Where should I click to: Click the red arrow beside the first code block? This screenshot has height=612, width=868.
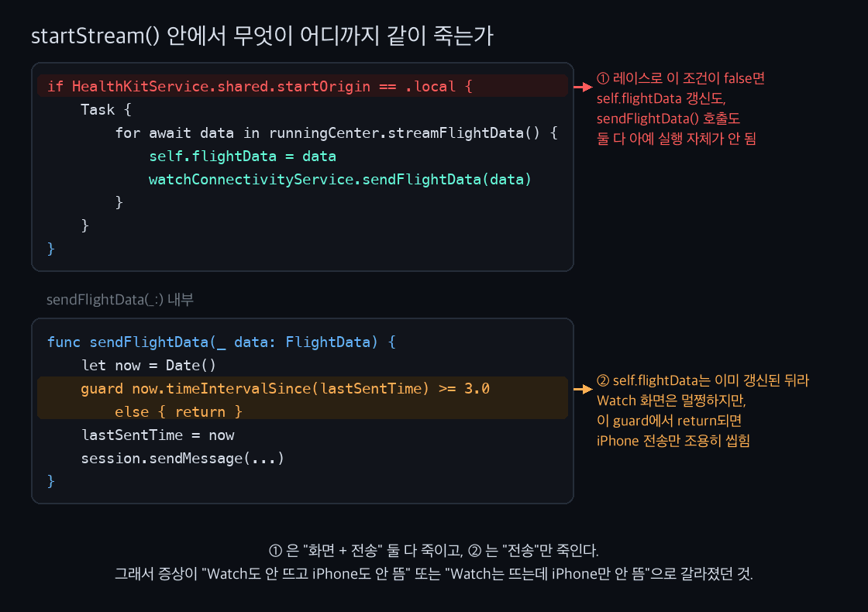pyautogui.click(x=583, y=87)
